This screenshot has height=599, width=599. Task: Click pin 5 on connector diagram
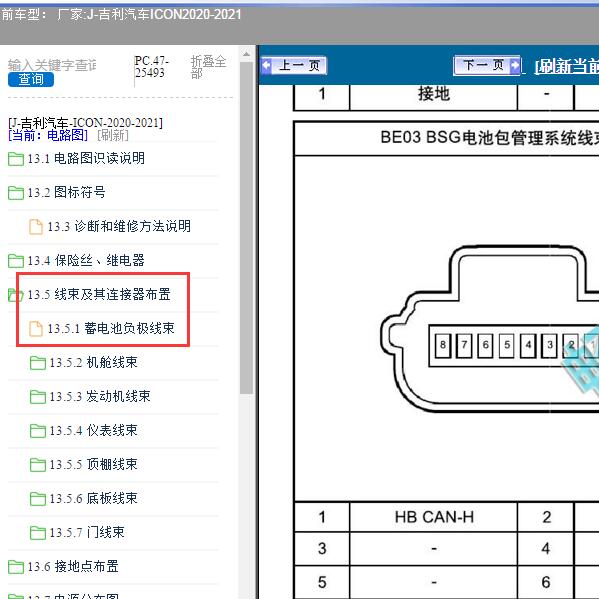pyautogui.click(x=507, y=345)
